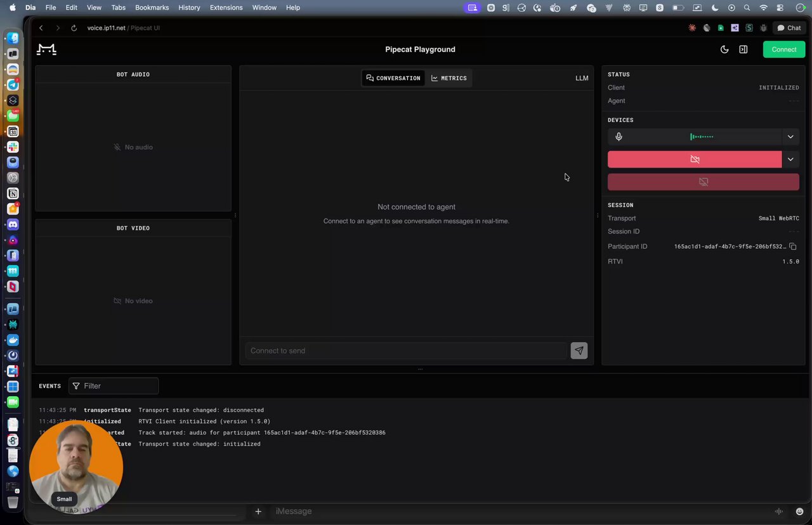The height and width of the screenshot is (525, 812).
Task: Toggle dark mode with the moon icon
Action: 724,50
